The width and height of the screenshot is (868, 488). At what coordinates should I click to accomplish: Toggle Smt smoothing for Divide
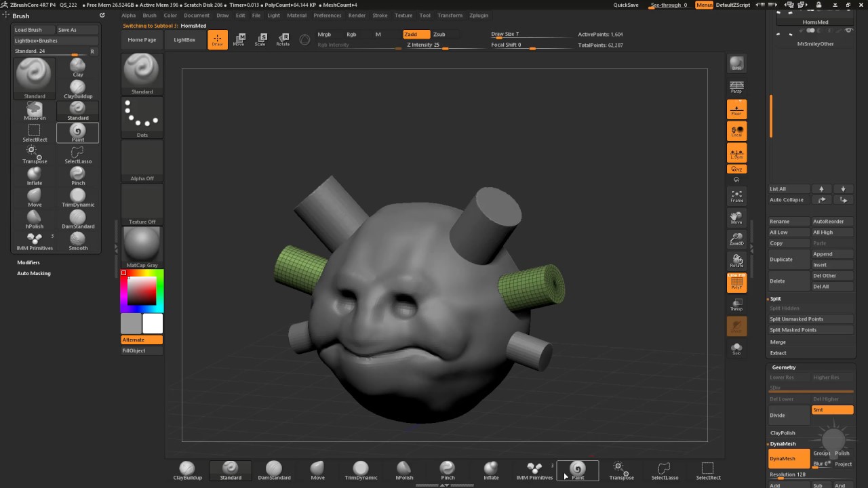click(x=832, y=410)
